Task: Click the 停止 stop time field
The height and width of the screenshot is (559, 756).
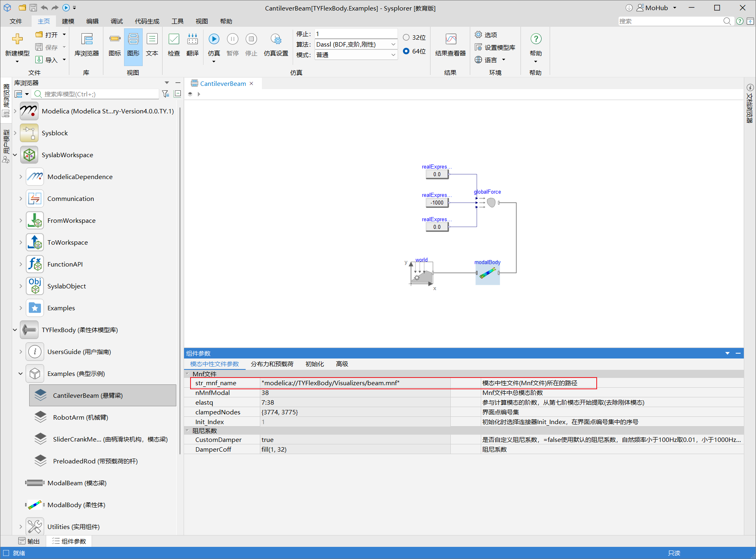Action: 356,34
